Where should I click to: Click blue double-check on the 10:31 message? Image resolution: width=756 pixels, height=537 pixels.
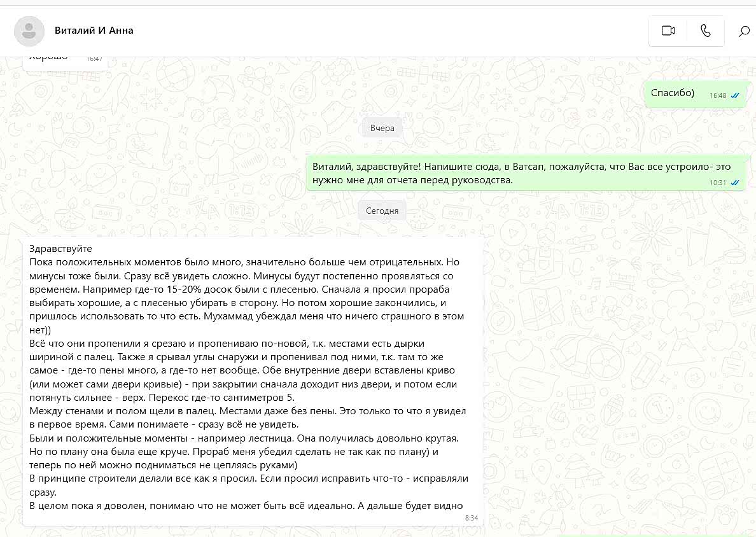point(735,183)
